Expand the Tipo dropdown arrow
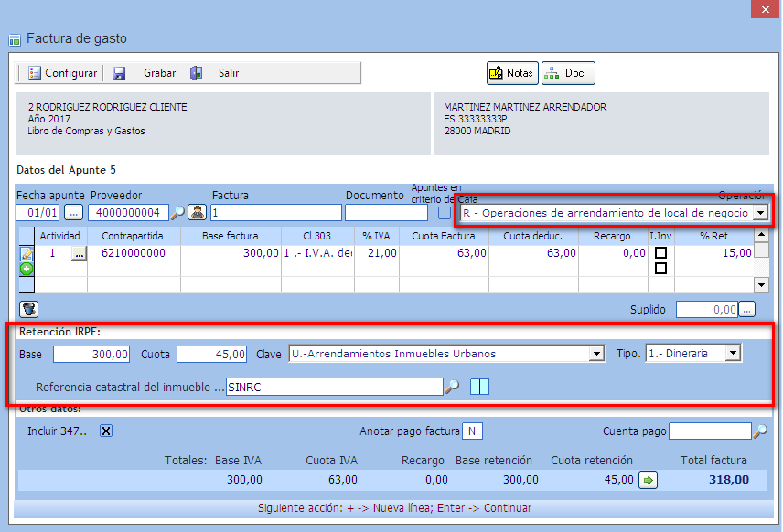783x532 pixels. click(733, 354)
